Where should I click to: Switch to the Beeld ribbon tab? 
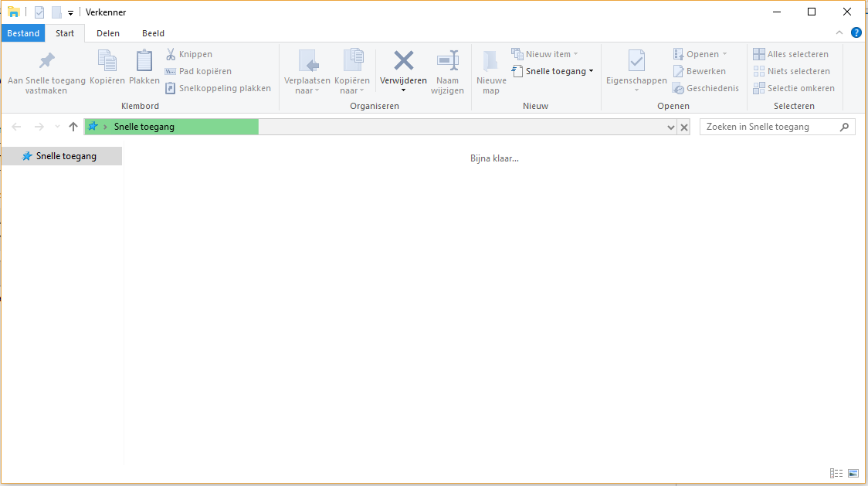point(154,33)
